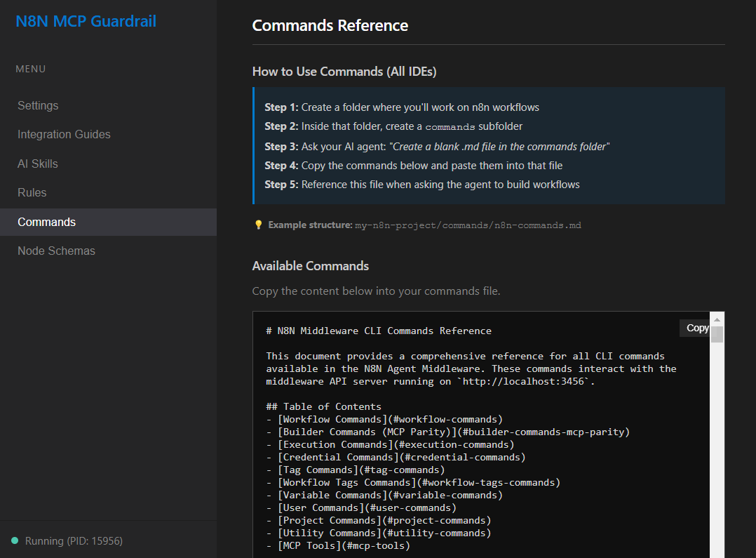
Task: Click the Available Commands section heading
Action: [311, 266]
